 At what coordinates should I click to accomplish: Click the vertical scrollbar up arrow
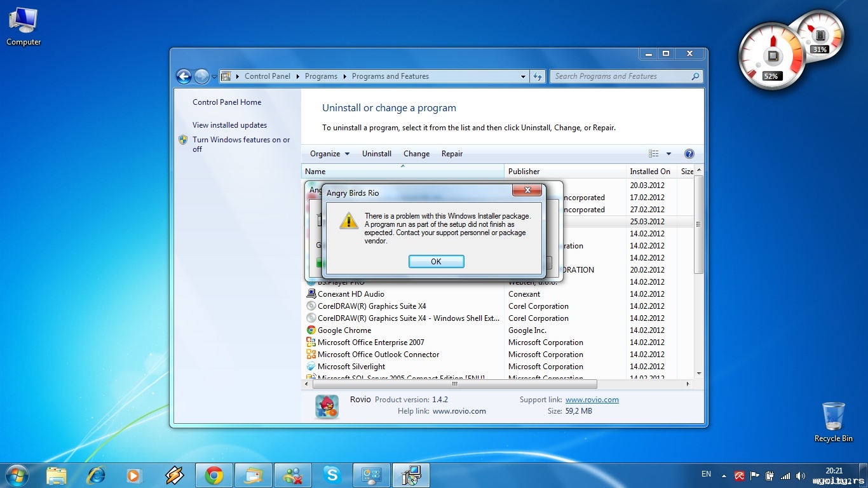point(699,171)
